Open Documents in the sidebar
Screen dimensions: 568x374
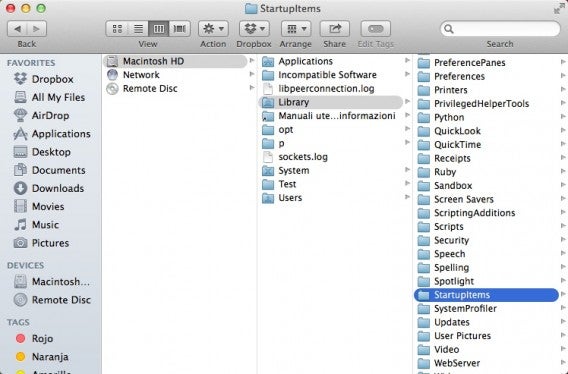(50, 170)
